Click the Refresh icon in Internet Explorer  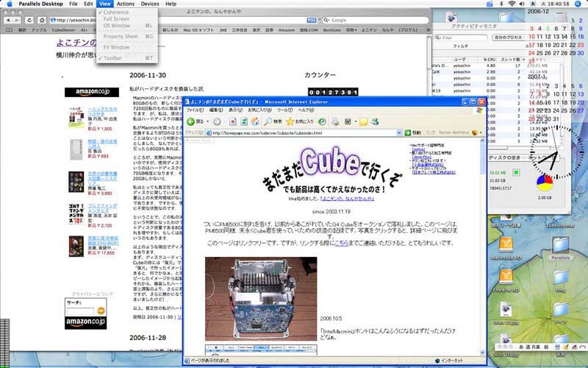tap(244, 121)
